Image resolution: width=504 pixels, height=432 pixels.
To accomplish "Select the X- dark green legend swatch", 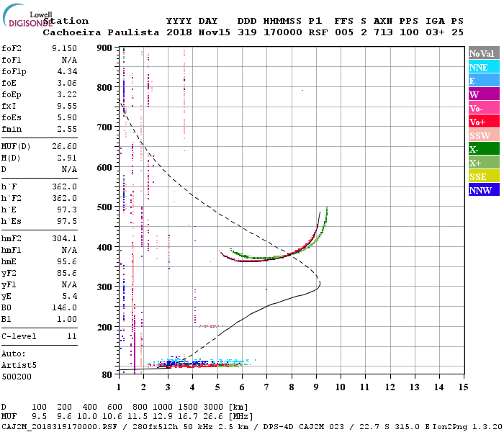I will (484, 149).
